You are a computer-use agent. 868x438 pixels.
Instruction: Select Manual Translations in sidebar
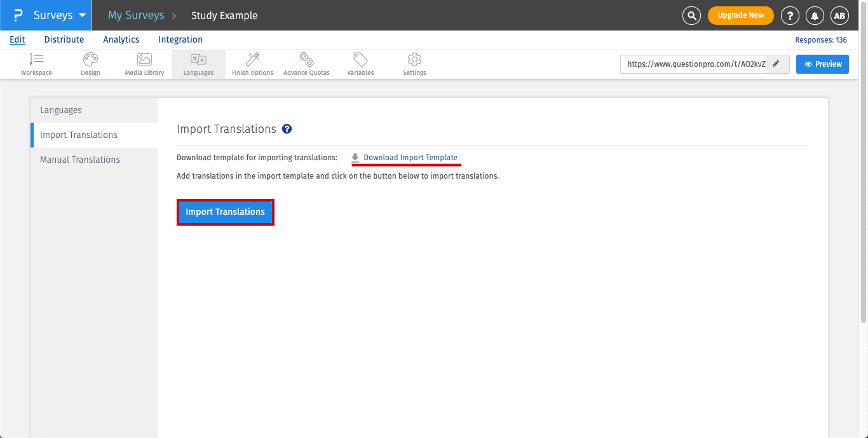[80, 160]
